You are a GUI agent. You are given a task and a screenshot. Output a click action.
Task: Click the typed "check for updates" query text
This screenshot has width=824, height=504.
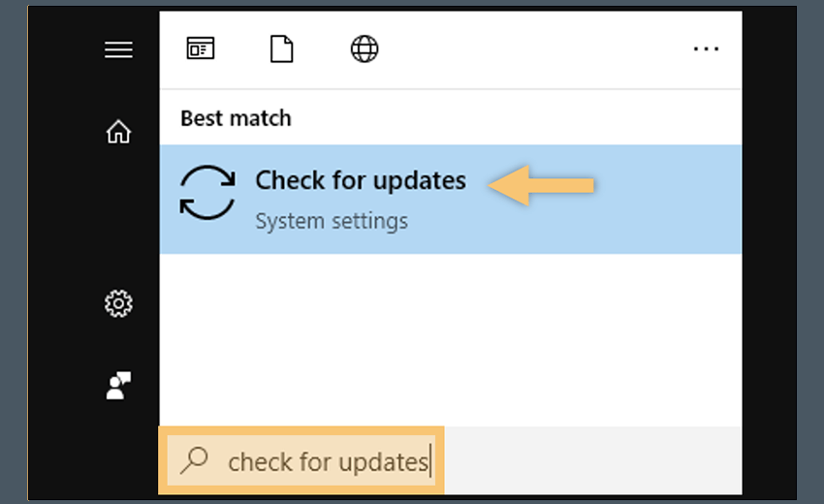tap(328, 461)
